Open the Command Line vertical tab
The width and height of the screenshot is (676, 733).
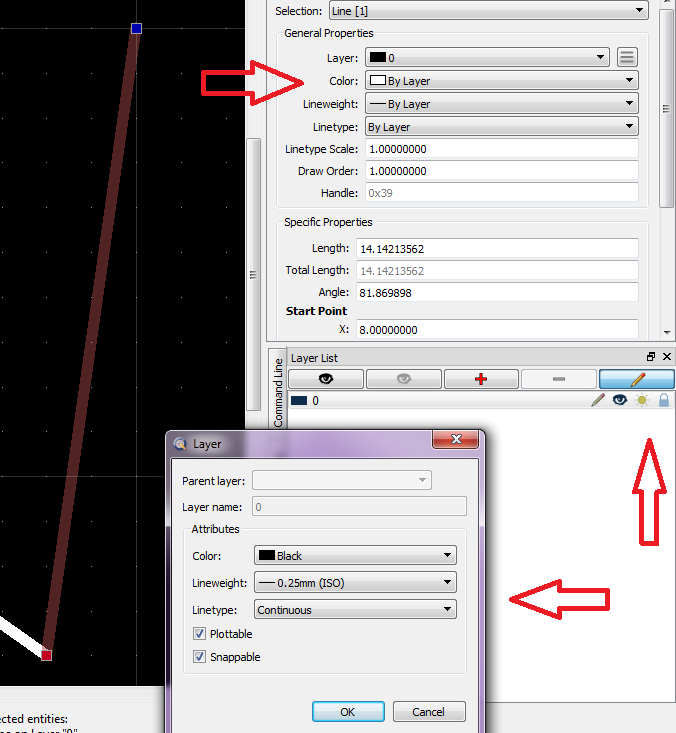[278, 393]
